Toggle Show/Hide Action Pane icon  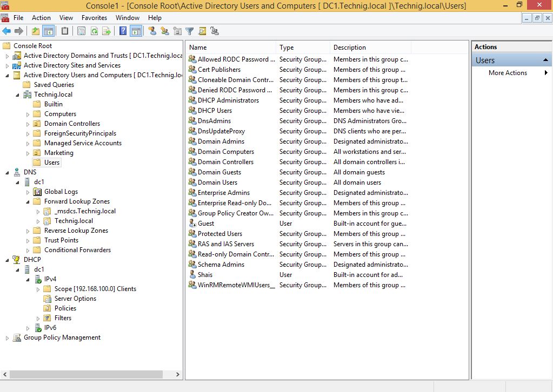[x=136, y=31]
